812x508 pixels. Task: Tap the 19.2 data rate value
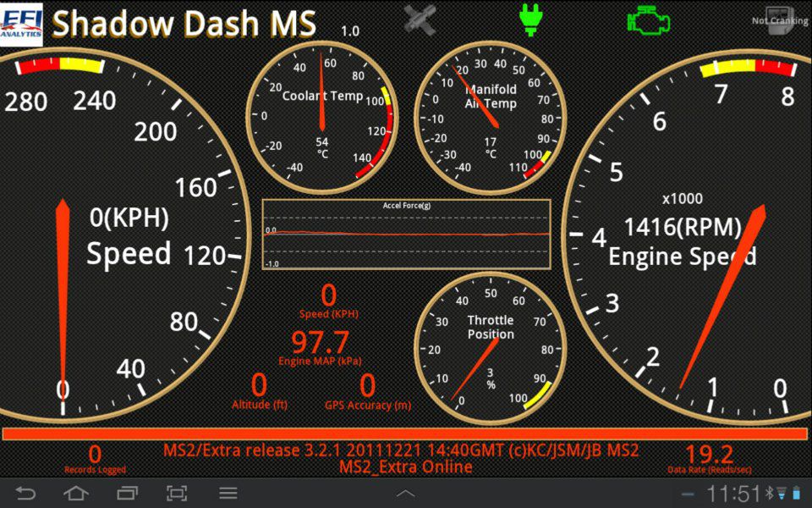click(x=709, y=455)
